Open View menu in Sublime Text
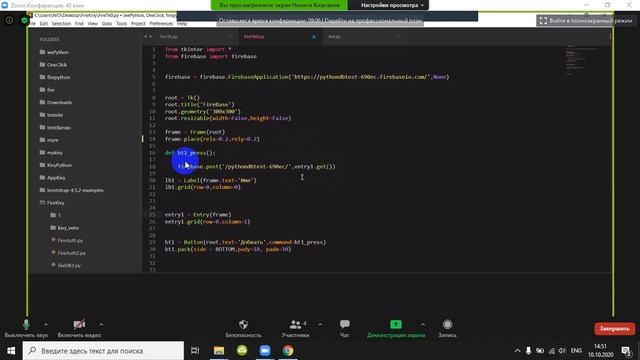 tap(93, 24)
